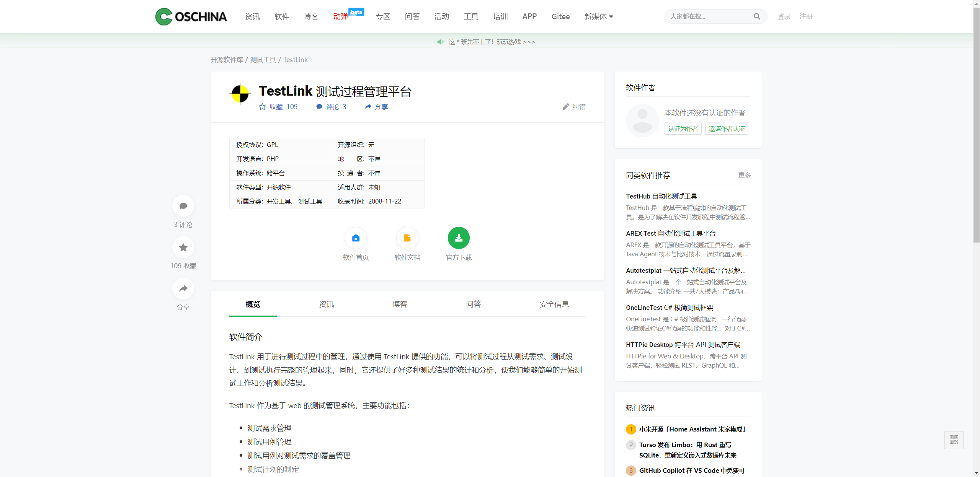
Task: Open 小米开源 Home Assistant 米家集成 news
Action: pos(693,429)
